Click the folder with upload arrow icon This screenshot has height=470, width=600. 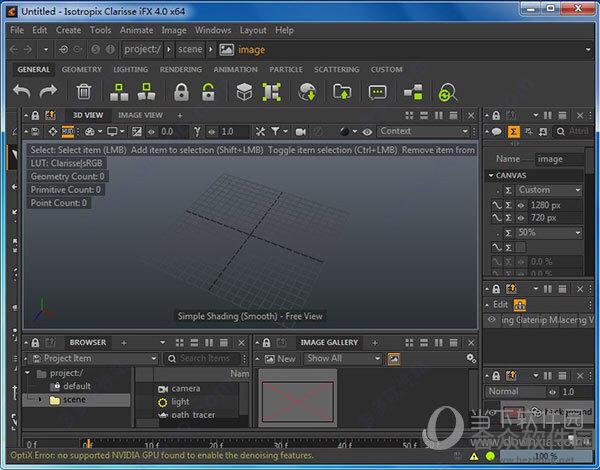(x=342, y=92)
